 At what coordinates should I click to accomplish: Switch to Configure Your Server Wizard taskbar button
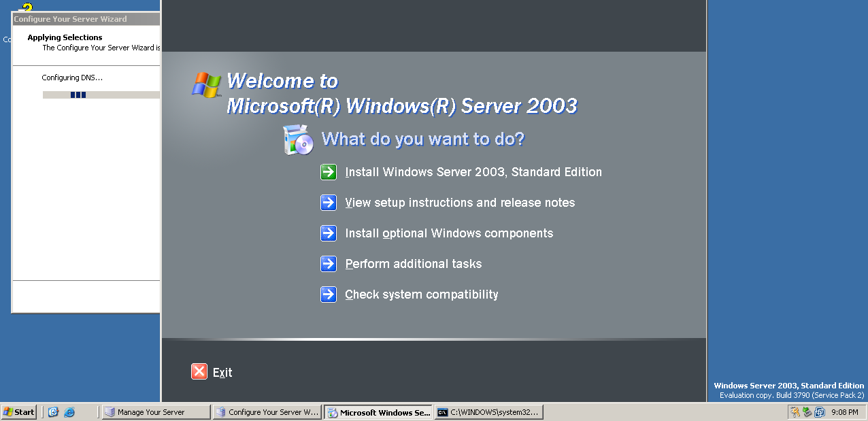coord(267,412)
